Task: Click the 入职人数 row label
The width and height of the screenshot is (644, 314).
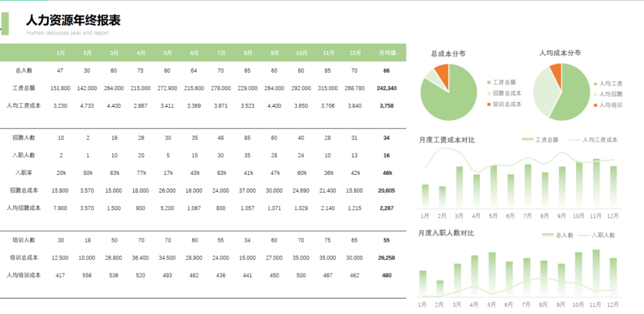Action: (x=24, y=155)
